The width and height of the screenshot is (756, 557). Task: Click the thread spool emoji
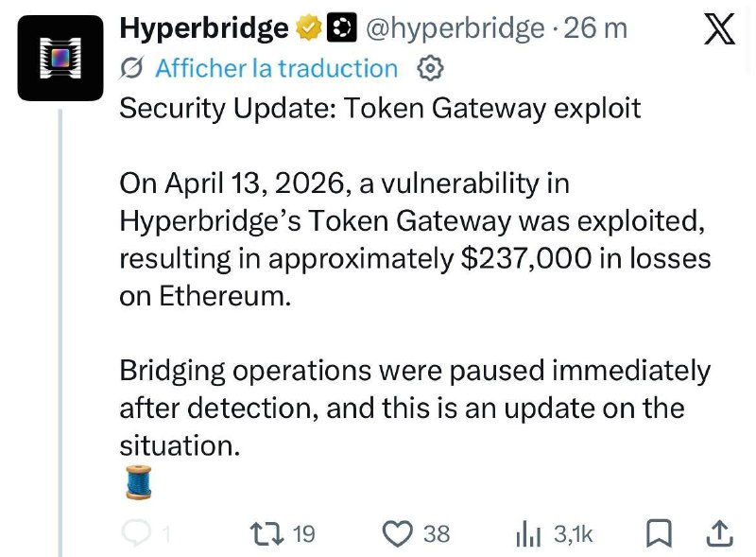point(137,482)
